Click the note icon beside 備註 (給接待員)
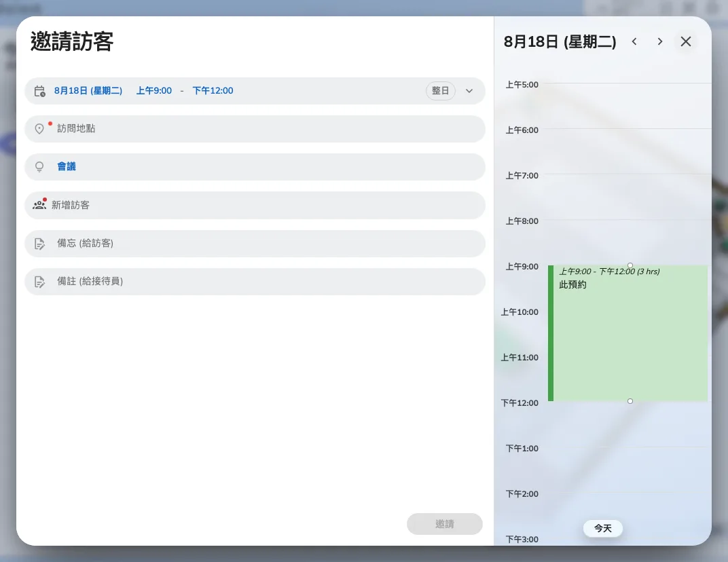This screenshot has height=562, width=728. (x=39, y=281)
